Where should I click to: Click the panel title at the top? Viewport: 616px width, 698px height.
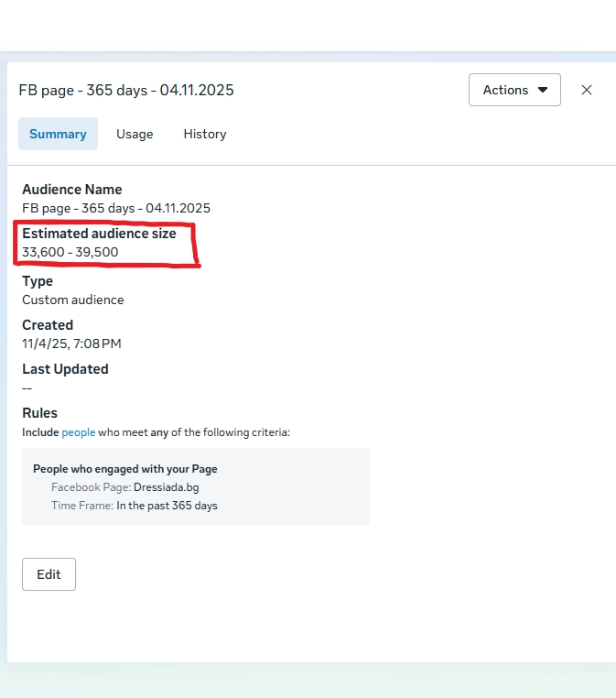(126, 90)
